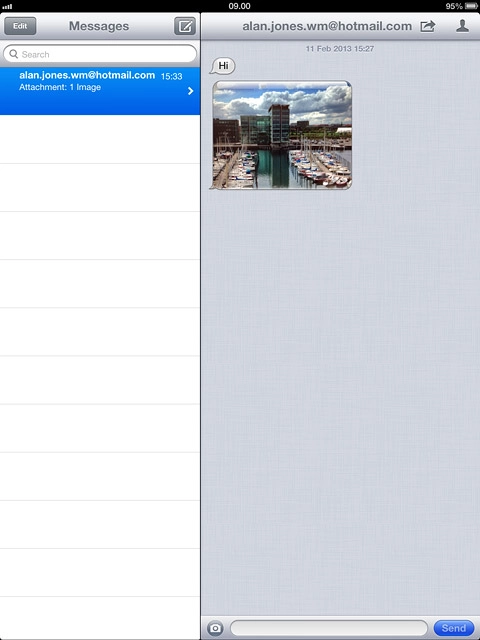Tap the 'Hi' message bubble
The height and width of the screenshot is (640, 480).
pos(222,66)
